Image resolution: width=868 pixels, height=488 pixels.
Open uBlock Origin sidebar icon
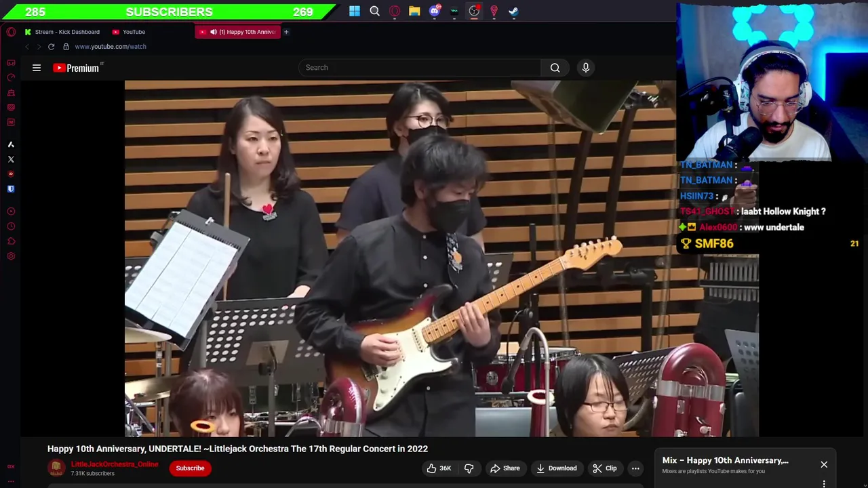[x=11, y=174]
